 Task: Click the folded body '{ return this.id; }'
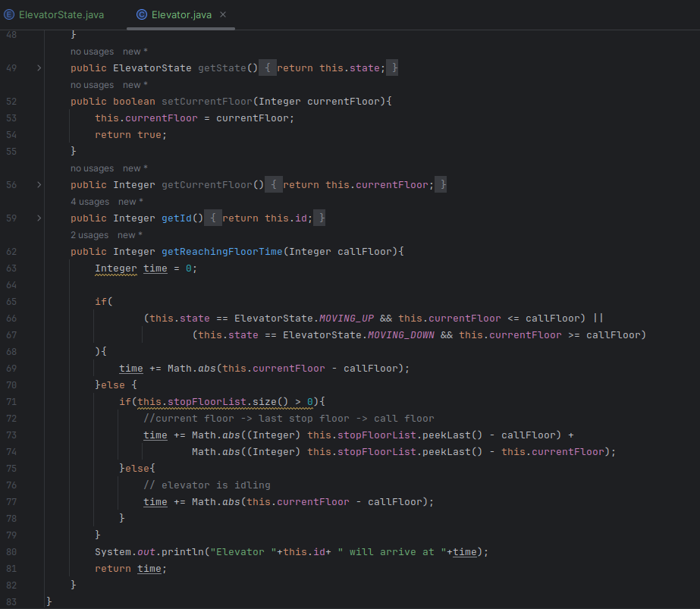click(265, 218)
